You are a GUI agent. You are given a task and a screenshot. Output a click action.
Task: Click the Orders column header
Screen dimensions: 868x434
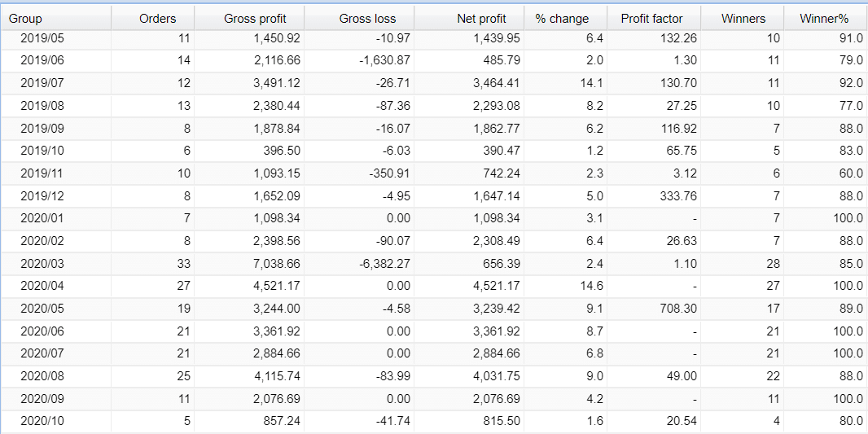[x=157, y=18]
